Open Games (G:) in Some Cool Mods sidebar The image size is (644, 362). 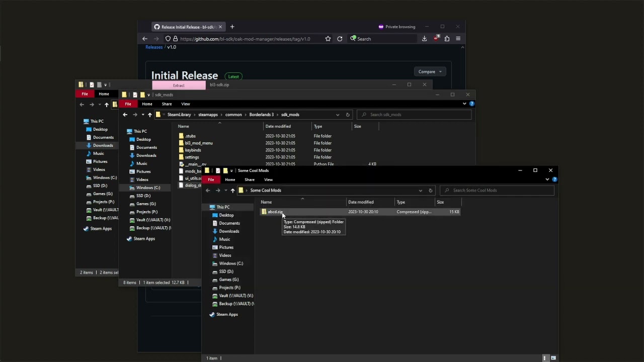click(x=229, y=280)
